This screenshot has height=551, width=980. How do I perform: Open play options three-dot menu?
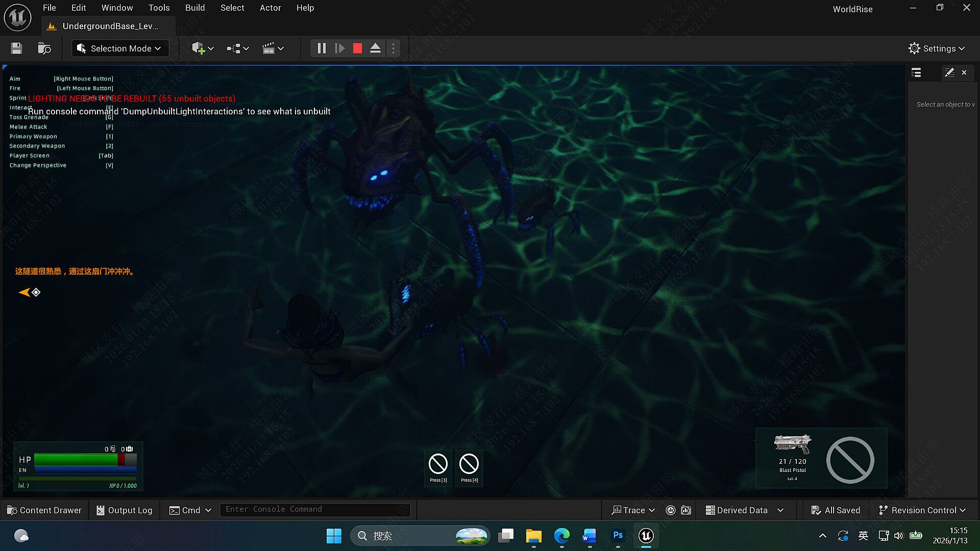pyautogui.click(x=393, y=48)
